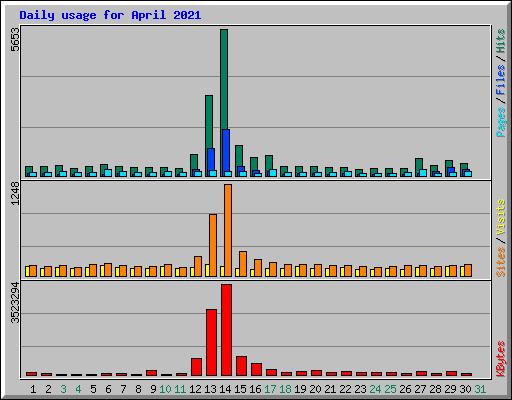Click the green day 25 axis label
The width and height of the screenshot is (512, 400).
point(390,389)
